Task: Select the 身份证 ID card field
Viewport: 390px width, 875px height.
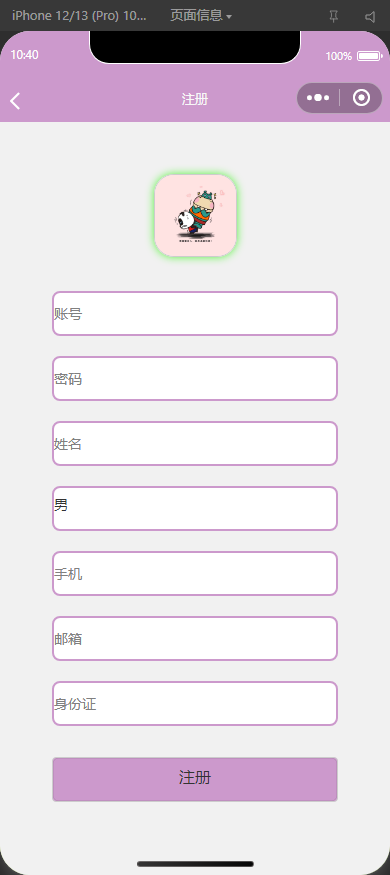Action: click(195, 703)
